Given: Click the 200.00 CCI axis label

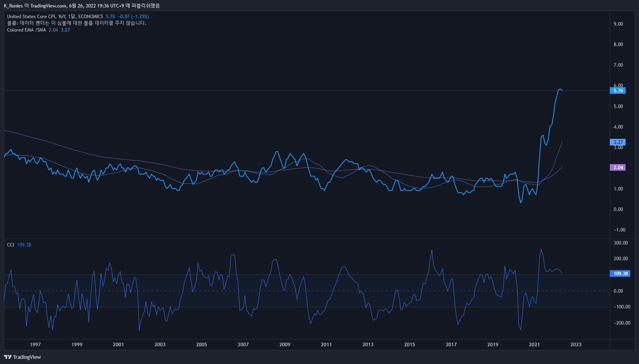Looking at the screenshot, I should [620, 259].
